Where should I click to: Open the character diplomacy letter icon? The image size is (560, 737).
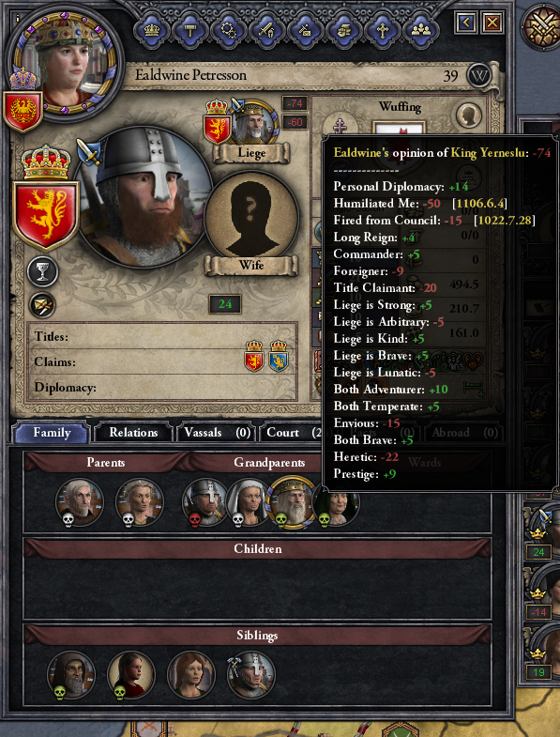43,305
